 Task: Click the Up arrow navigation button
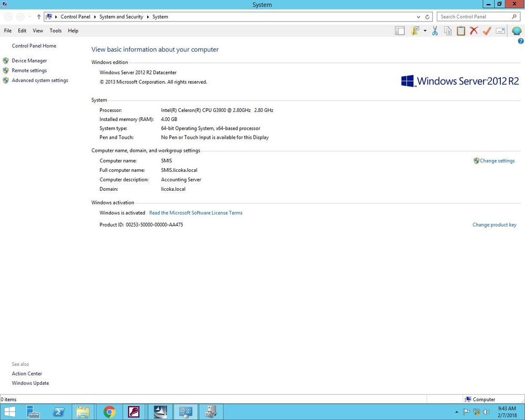pos(39,17)
